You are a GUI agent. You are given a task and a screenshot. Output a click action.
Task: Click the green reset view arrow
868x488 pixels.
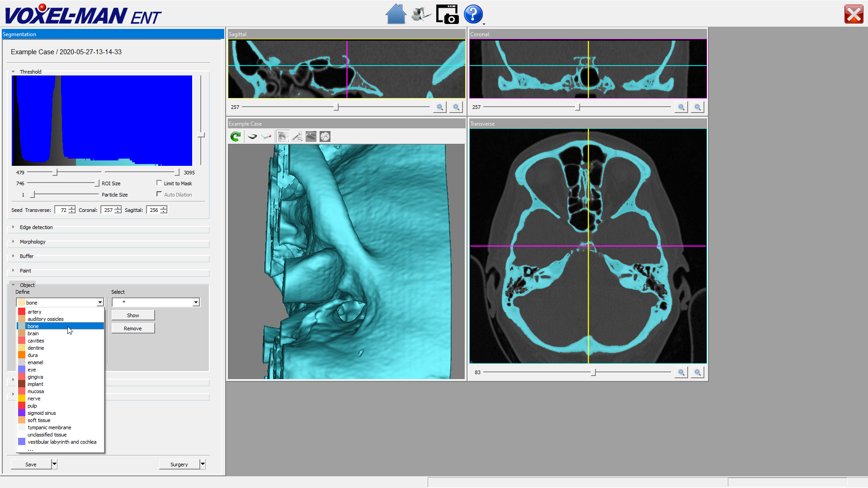coord(236,136)
